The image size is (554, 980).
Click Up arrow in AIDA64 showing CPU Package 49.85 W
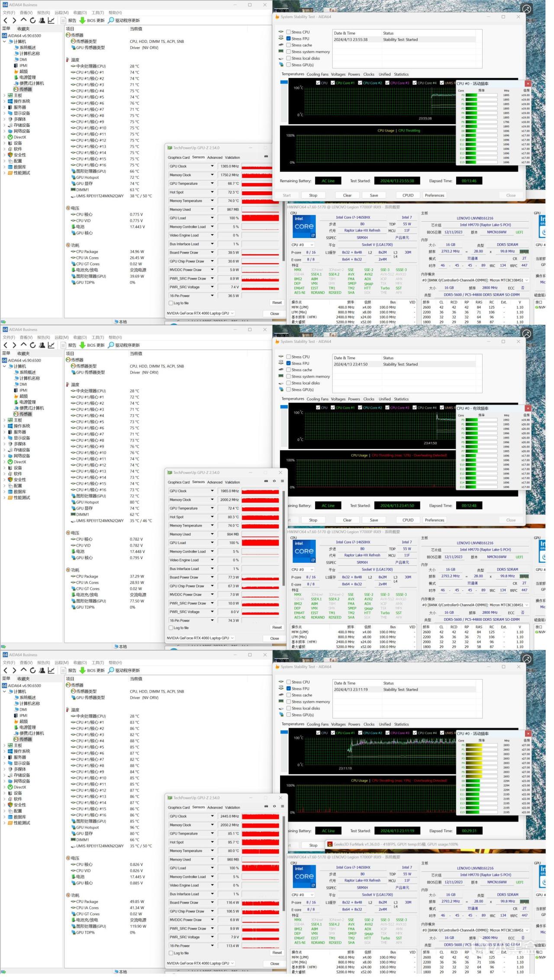[23, 670]
